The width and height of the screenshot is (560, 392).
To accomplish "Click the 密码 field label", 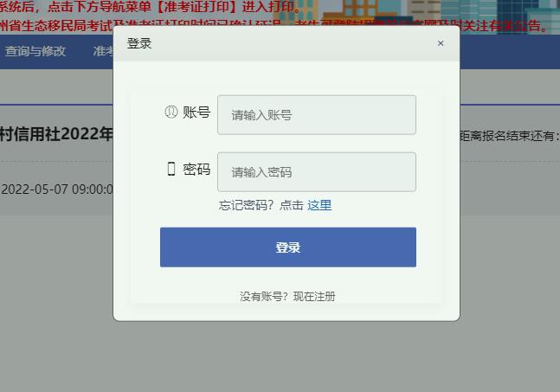I will coord(196,170).
